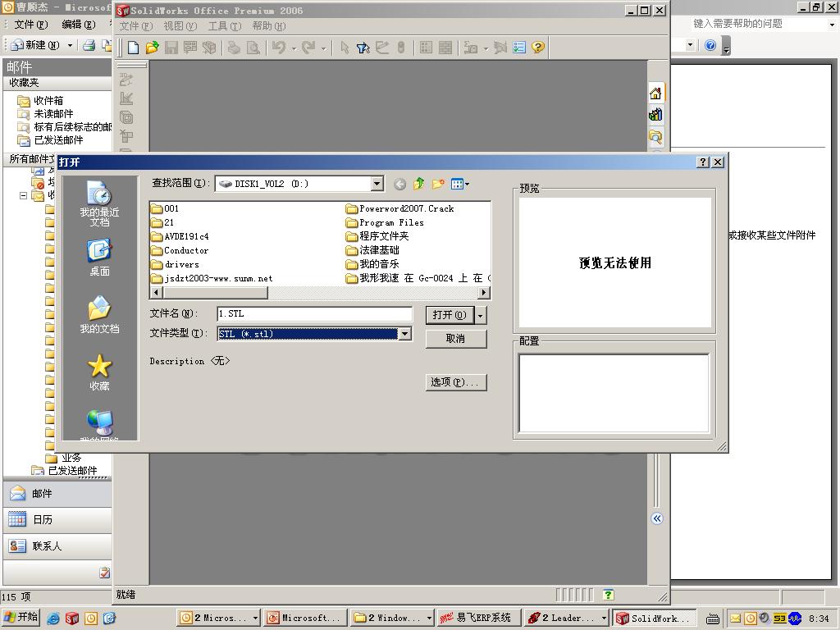Click the Options list icon in SolidWorks toolbar
The height and width of the screenshot is (630, 840).
[x=519, y=48]
